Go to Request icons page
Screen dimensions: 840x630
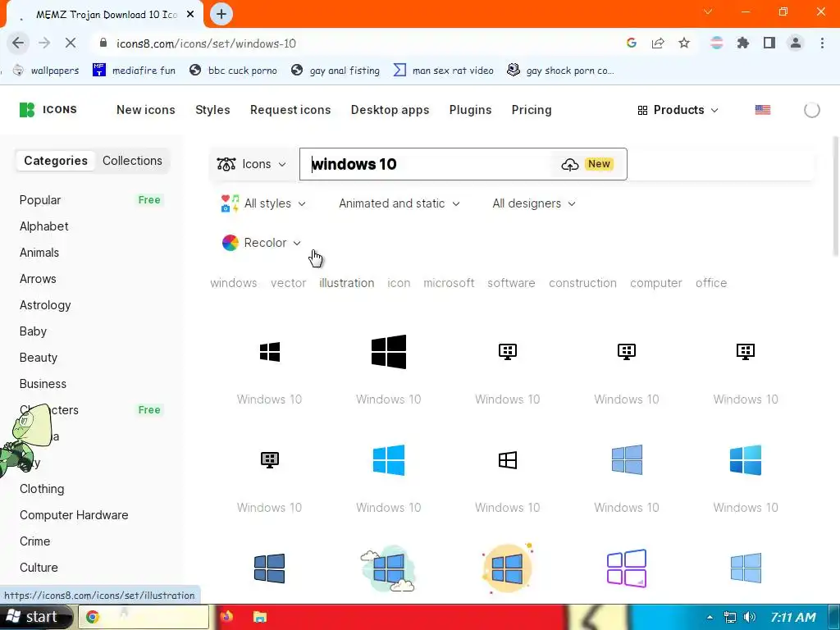point(290,110)
